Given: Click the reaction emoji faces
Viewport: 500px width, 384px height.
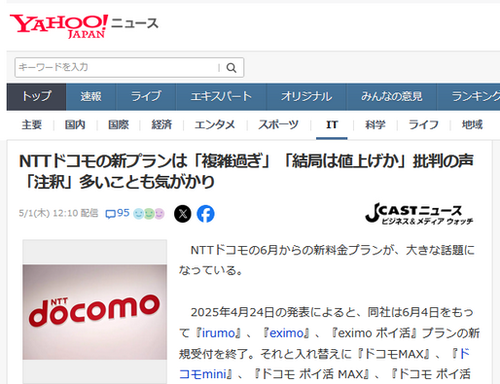Looking at the screenshot, I should point(149,214).
